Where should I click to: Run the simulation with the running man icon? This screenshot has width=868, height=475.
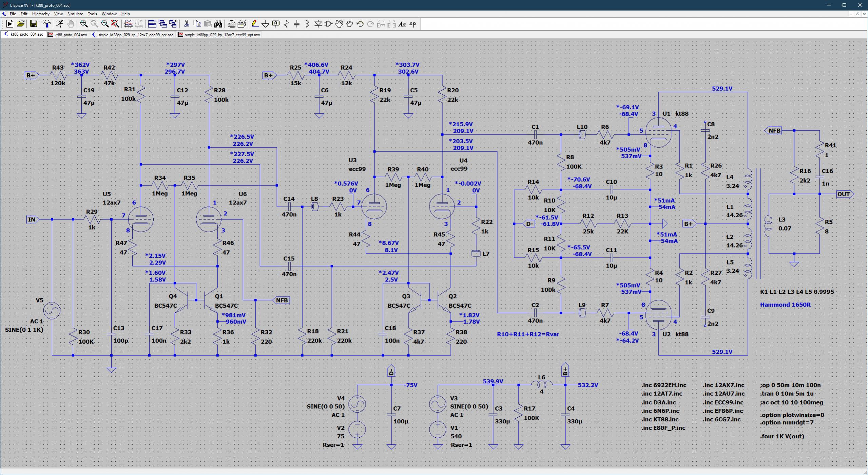(60, 24)
